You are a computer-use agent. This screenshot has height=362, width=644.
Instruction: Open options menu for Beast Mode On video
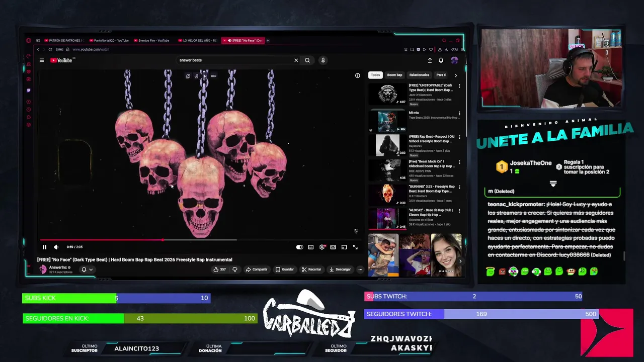459,162
